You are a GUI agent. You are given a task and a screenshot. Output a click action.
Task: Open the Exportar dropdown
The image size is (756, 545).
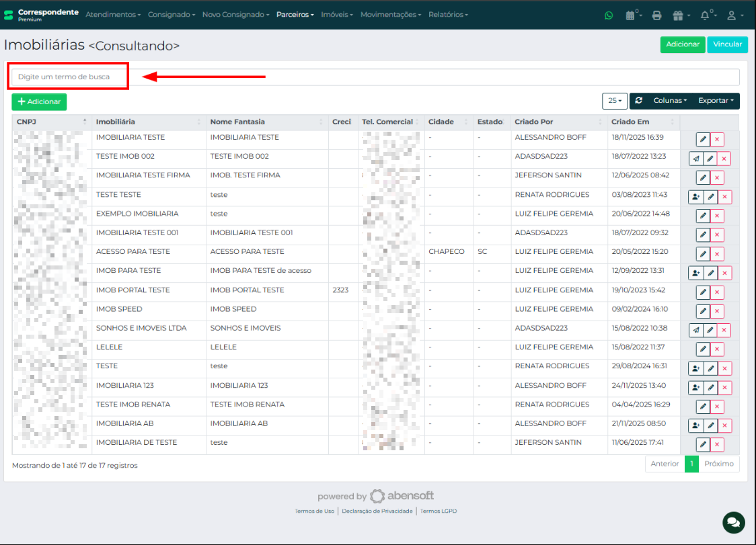pos(715,100)
